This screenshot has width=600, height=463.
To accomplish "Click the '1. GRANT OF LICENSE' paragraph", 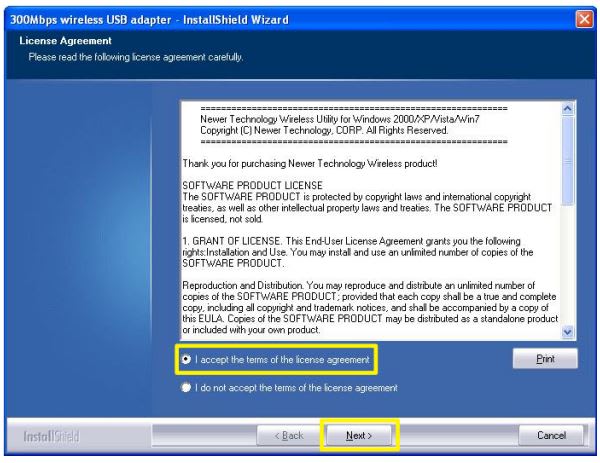I will [358, 252].
